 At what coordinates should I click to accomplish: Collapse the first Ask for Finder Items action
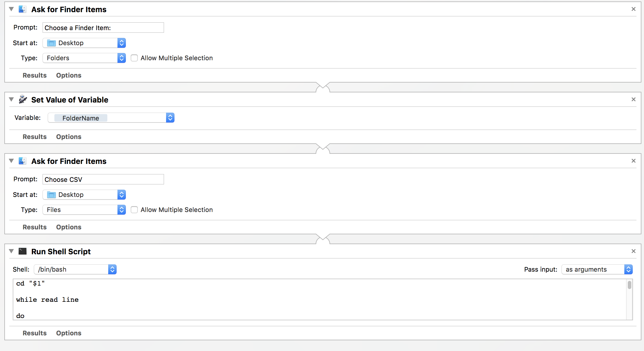pyautogui.click(x=11, y=9)
